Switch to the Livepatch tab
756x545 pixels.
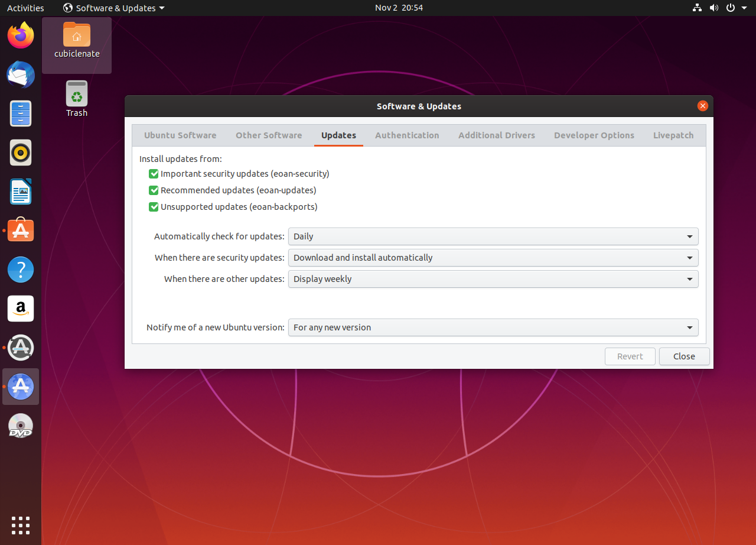coord(673,135)
